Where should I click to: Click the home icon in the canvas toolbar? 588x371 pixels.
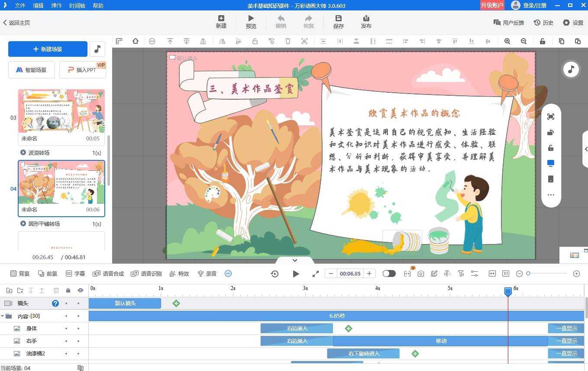(x=136, y=41)
